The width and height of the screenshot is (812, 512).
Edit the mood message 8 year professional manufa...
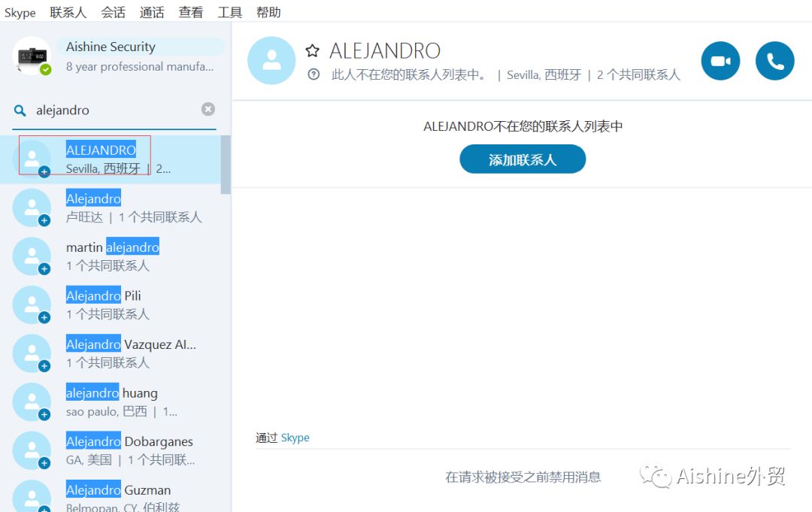pos(140,67)
